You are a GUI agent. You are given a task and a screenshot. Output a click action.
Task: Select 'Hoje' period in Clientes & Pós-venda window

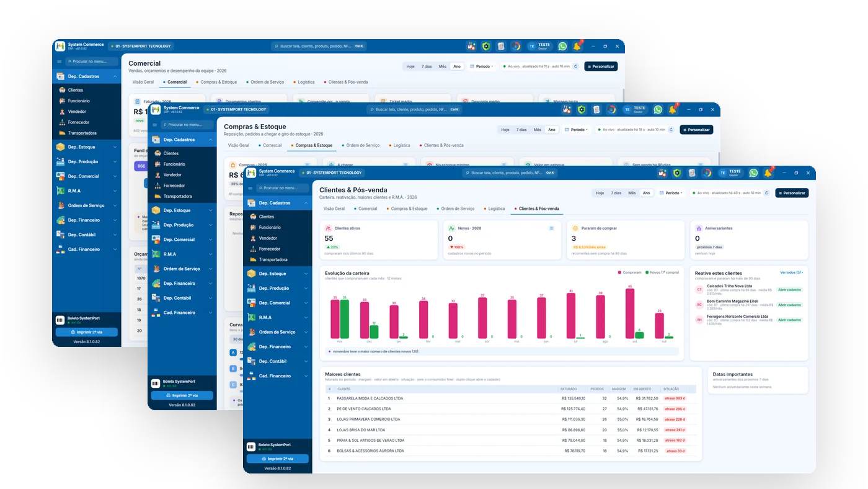click(600, 193)
